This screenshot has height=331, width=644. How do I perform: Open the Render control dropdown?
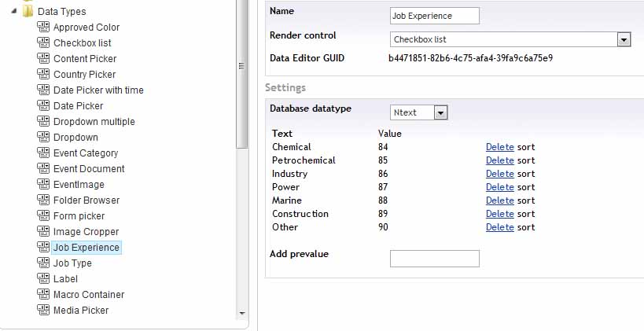(x=624, y=39)
